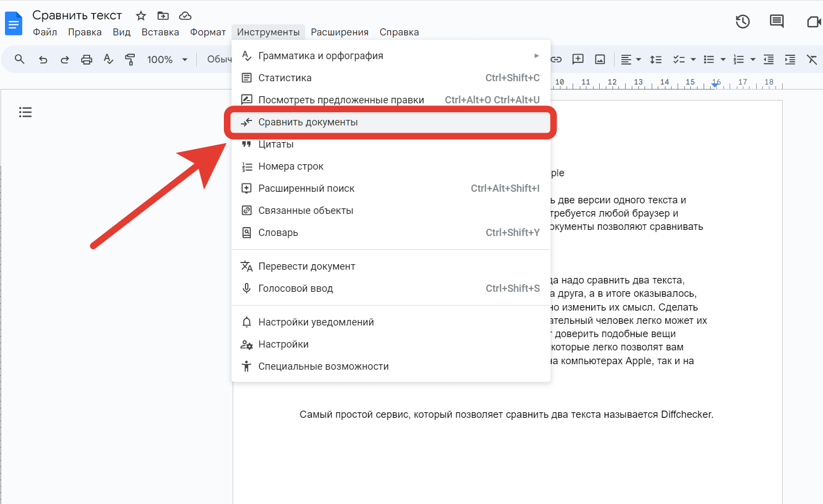Click the undo arrow icon

[43, 60]
